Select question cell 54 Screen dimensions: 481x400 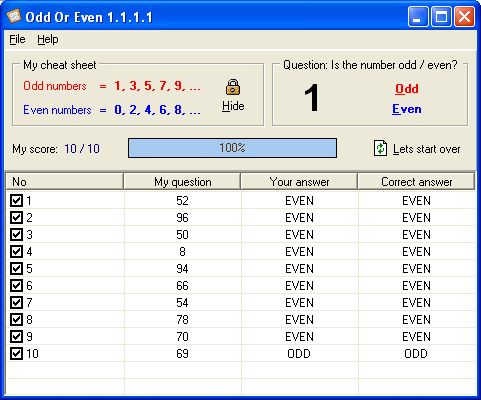(182, 303)
